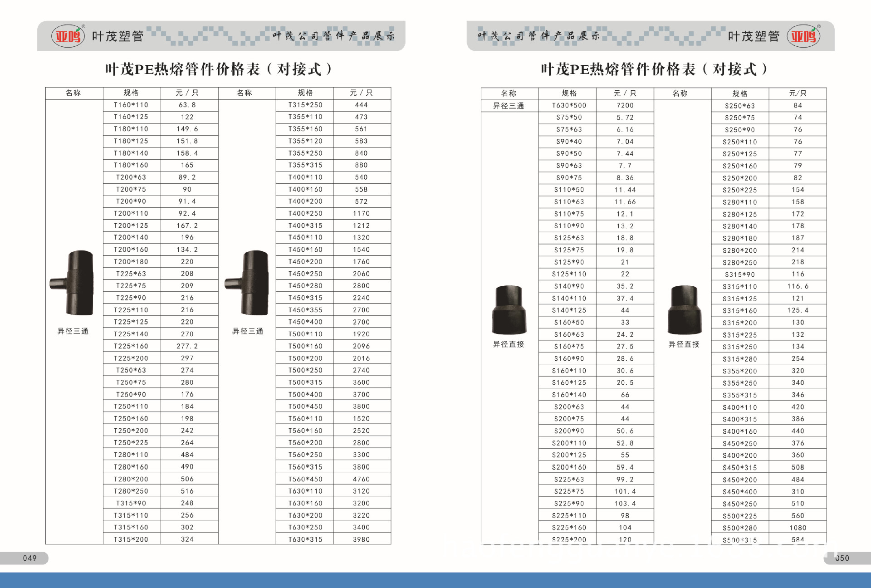Click 叶茂公司管件产品展示 slogan on page 049
The width and height of the screenshot is (871, 588).
333,35
